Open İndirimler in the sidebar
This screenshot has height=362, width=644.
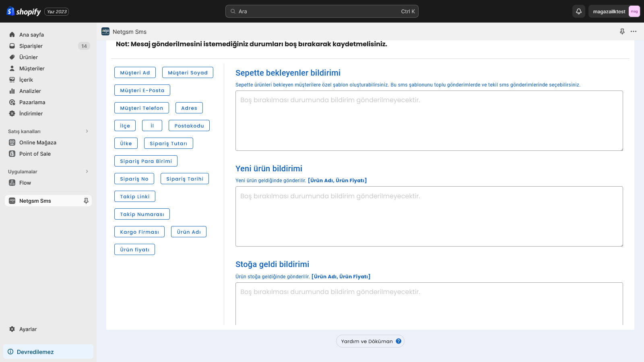pos(48,113)
